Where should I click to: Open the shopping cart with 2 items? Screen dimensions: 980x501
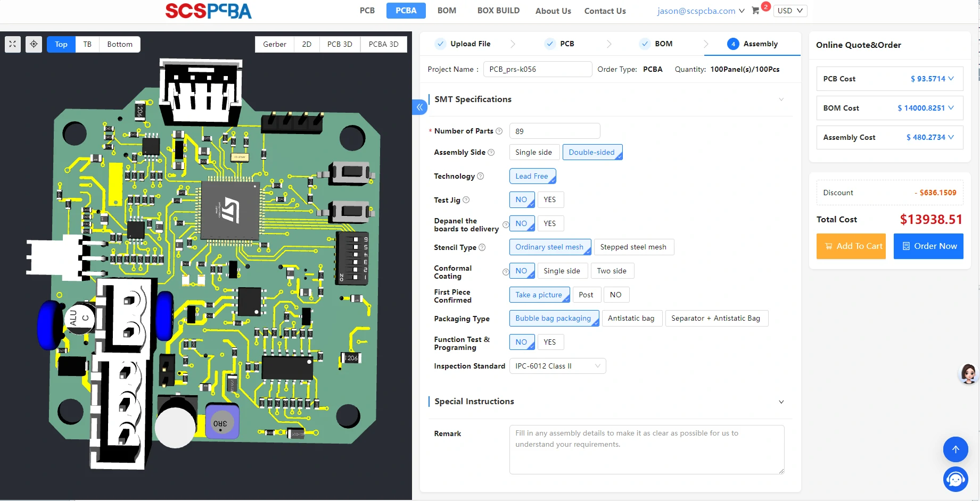(x=756, y=11)
